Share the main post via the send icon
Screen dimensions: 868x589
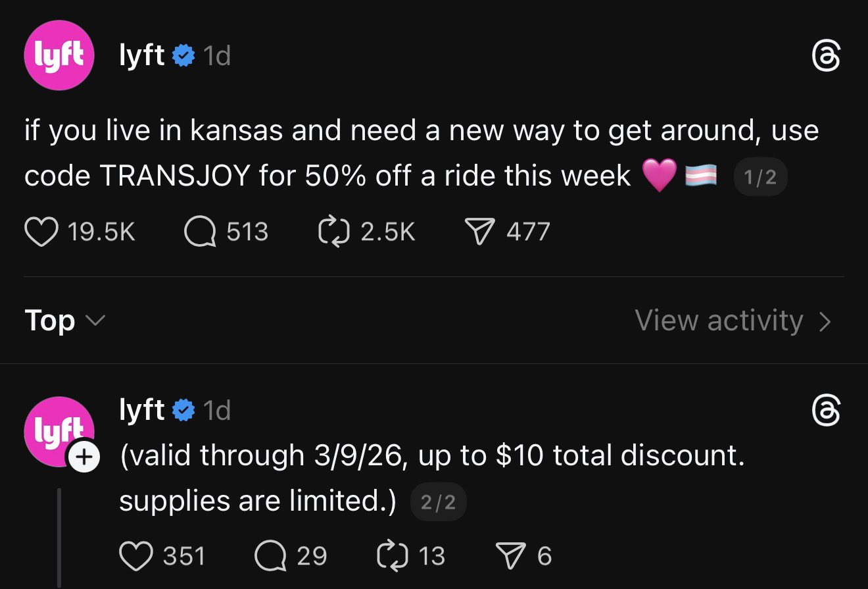pos(481,231)
